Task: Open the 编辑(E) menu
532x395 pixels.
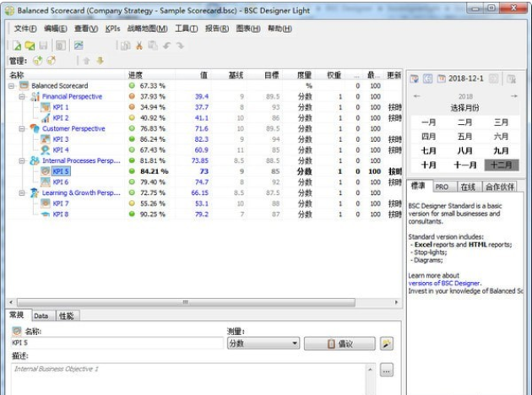Action: tap(55, 29)
